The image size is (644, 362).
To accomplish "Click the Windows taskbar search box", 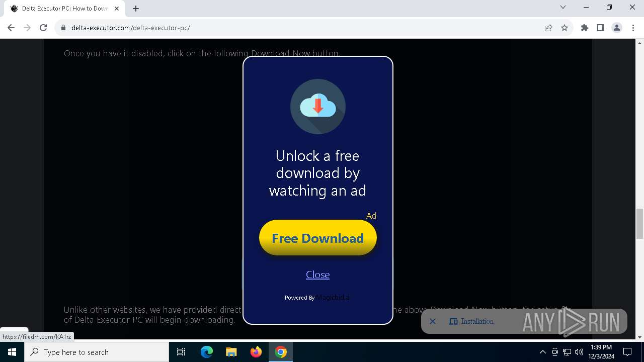I will click(97, 352).
